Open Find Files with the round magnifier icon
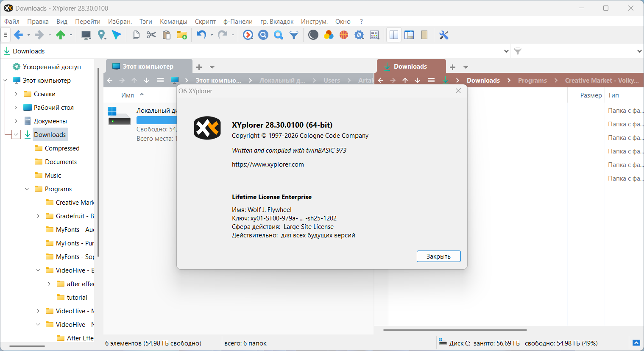Screen dimensions: 644x351 pos(263,35)
